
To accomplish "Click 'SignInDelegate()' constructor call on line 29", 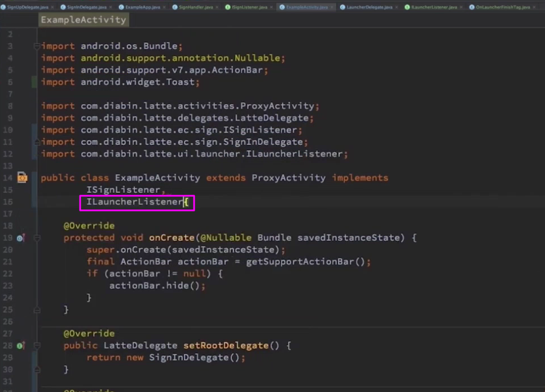I will pyautogui.click(x=195, y=358).
